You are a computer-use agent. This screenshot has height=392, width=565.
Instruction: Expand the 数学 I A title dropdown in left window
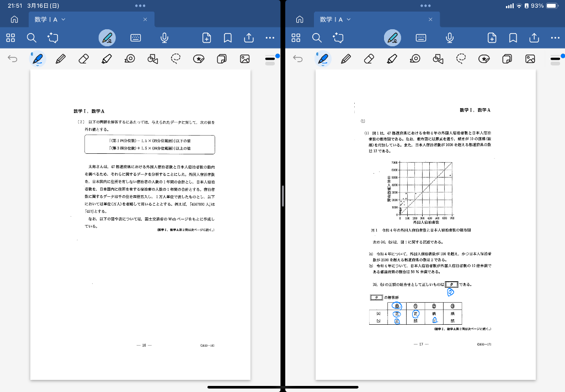click(63, 19)
